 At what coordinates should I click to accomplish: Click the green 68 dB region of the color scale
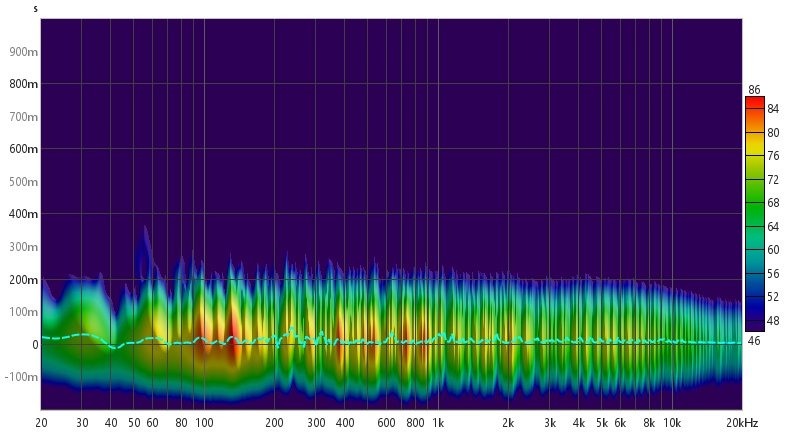tap(754, 204)
